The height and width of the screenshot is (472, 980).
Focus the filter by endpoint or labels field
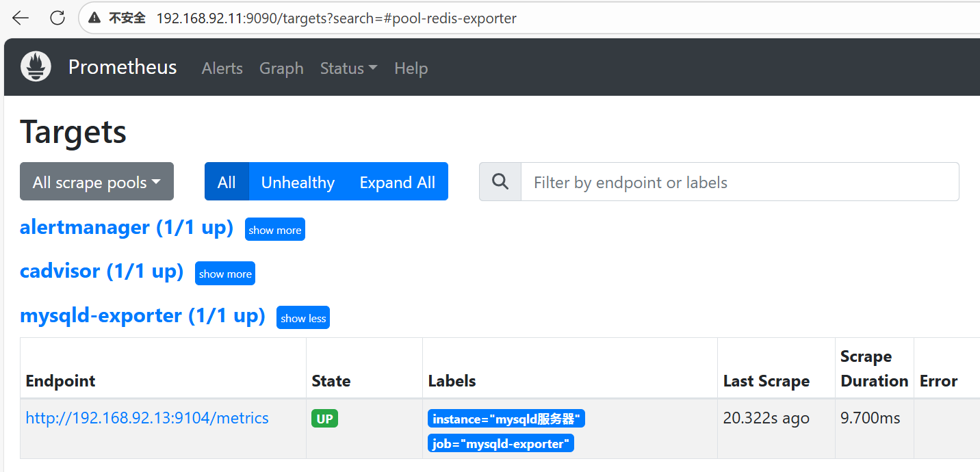(740, 181)
